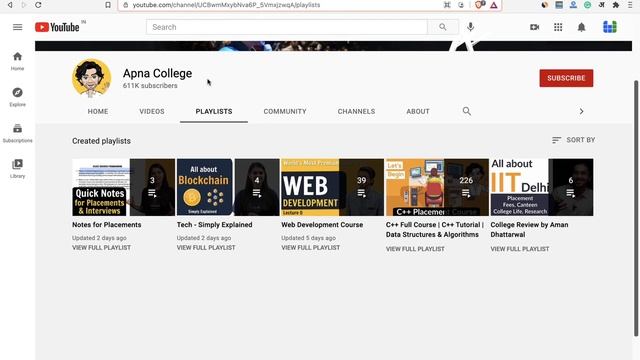Open the YouTube hamburger guide menu
The height and width of the screenshot is (360, 640).
(x=18, y=27)
